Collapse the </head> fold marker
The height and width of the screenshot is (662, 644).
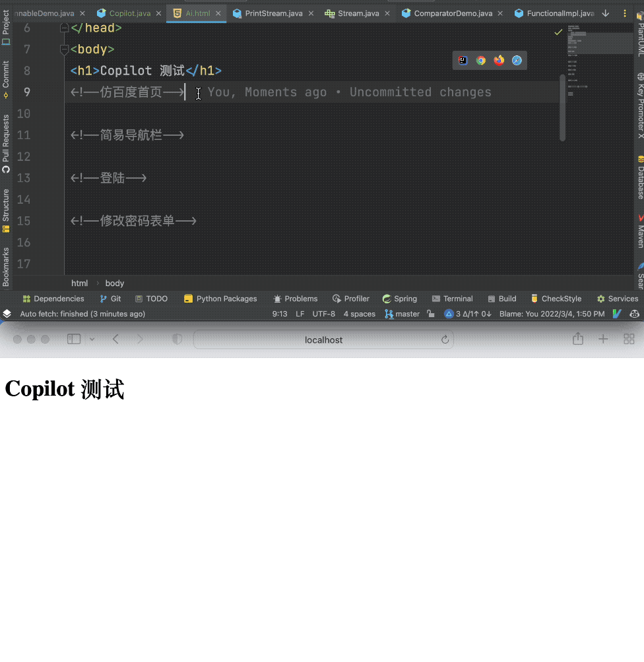tap(64, 28)
